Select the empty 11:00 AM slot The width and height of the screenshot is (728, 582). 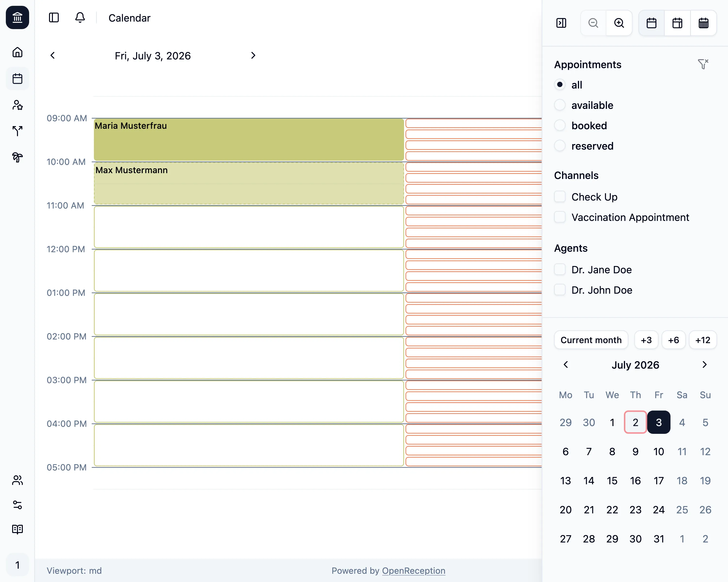point(249,227)
